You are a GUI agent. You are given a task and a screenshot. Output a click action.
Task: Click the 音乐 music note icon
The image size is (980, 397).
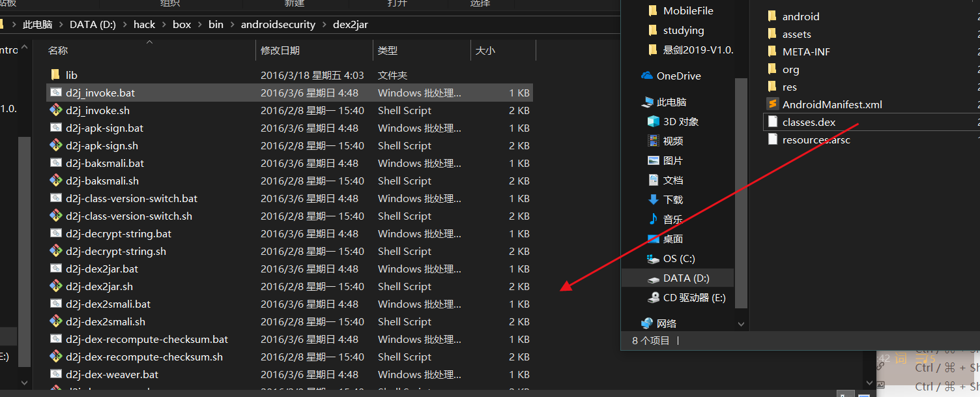coord(654,219)
